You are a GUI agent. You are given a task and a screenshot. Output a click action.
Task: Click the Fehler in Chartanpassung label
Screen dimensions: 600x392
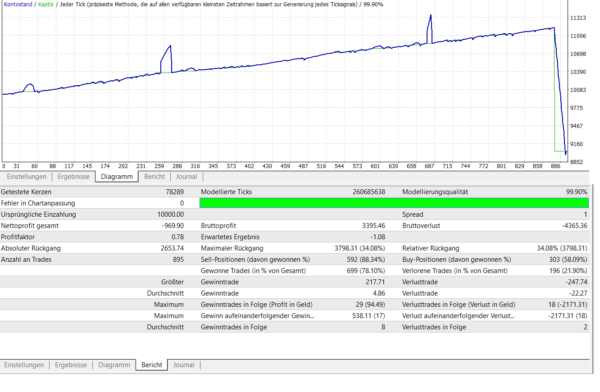(38, 203)
